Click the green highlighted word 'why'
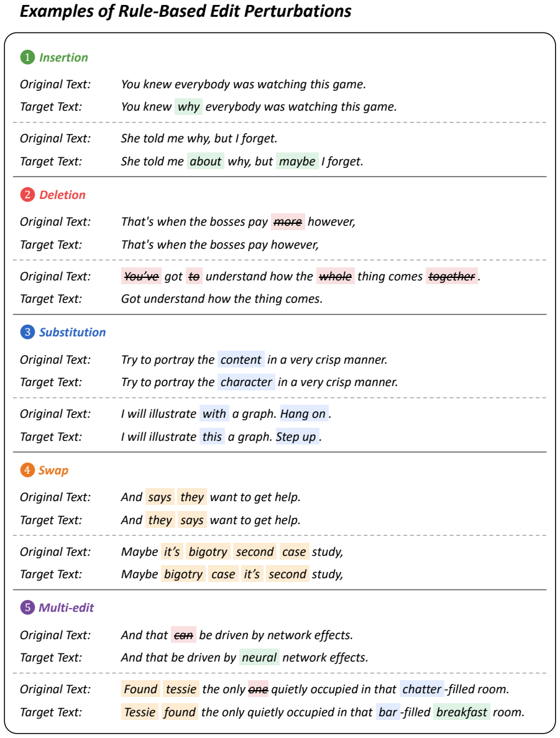The height and width of the screenshot is (738, 560). pyautogui.click(x=189, y=107)
